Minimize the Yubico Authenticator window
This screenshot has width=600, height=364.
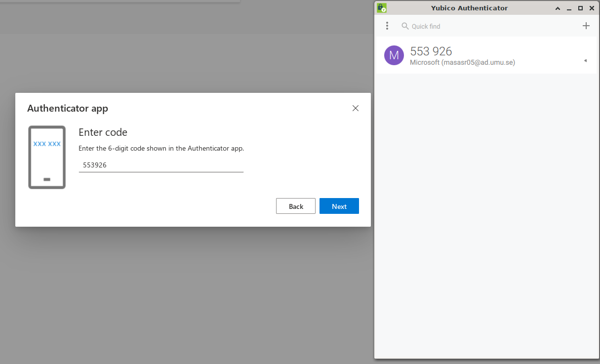[569, 8]
